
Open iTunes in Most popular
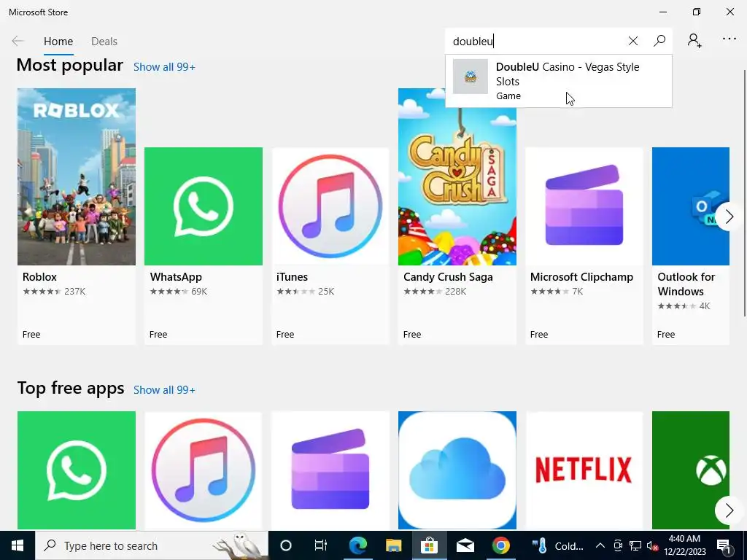click(330, 246)
